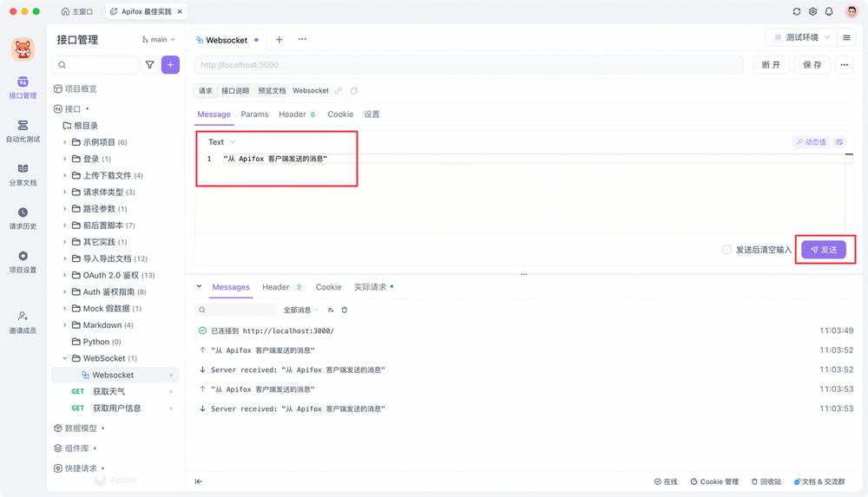This screenshot has height=497, width=868.
Task: Collapse the WebSocket folder
Action: tap(65, 358)
